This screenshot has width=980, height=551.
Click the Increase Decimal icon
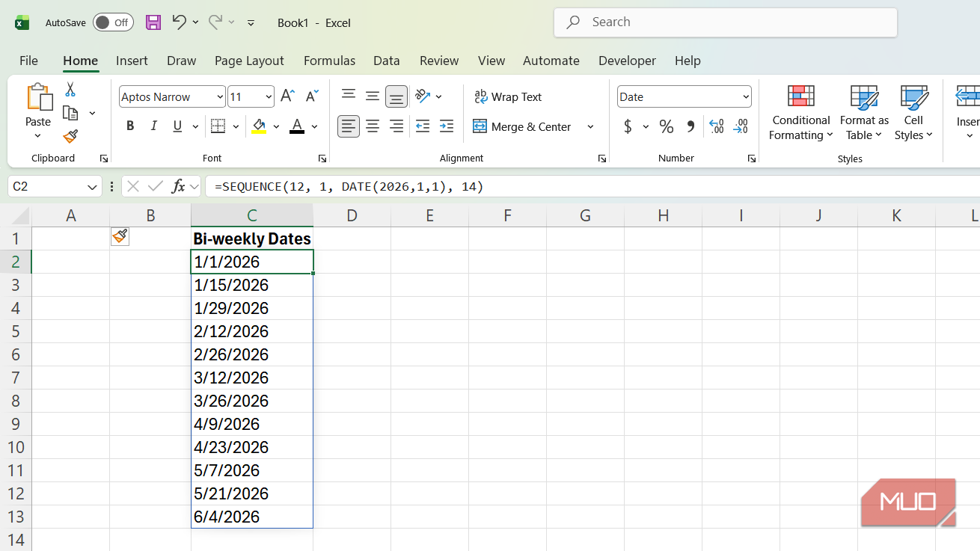point(716,126)
